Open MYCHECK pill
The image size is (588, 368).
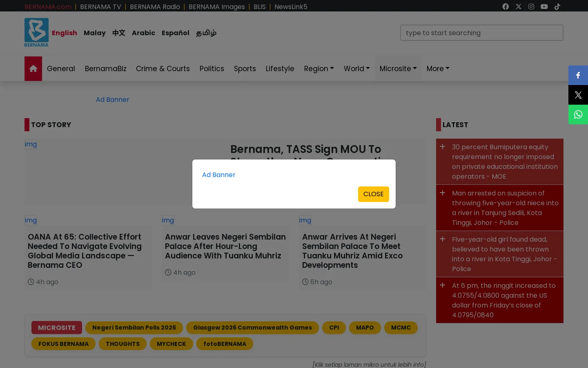coord(171,344)
